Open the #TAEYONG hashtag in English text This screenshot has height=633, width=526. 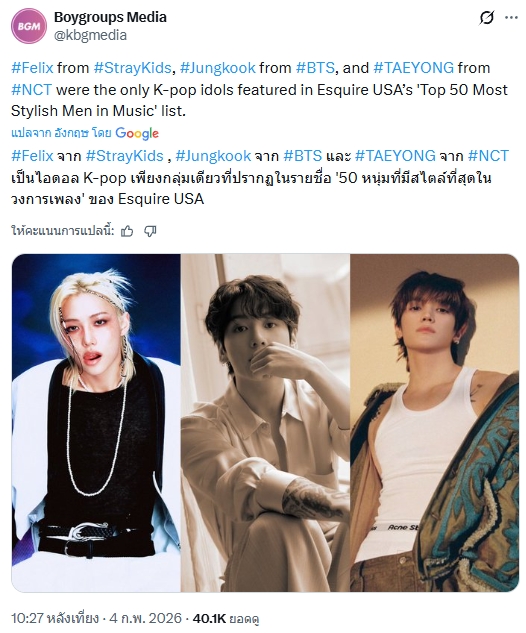414,68
